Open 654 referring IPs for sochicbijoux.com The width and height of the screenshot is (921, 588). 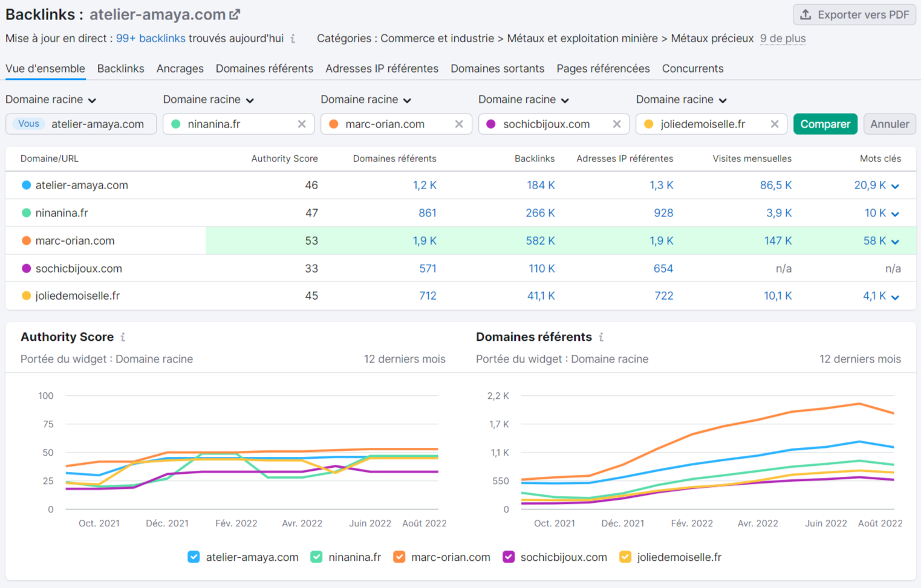tap(663, 268)
